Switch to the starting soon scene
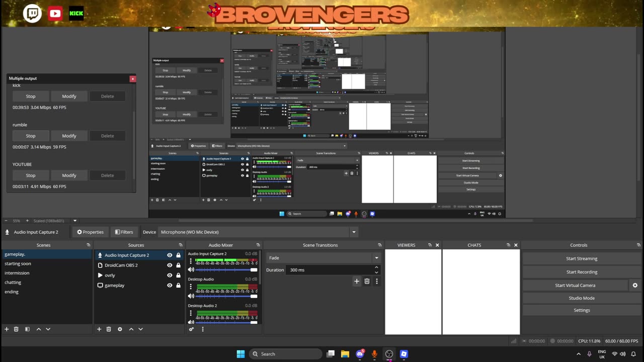This screenshot has width=644, height=362. click(x=47, y=263)
